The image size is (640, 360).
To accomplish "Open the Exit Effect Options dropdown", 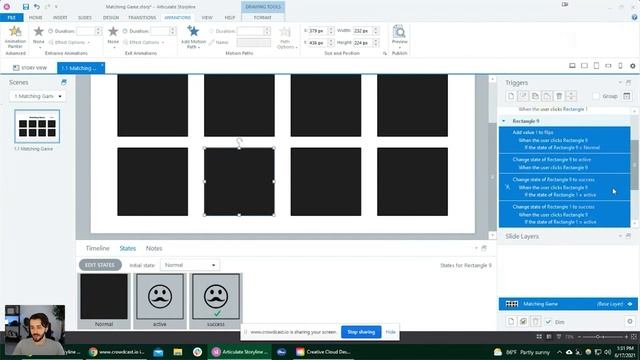I will [144, 42].
